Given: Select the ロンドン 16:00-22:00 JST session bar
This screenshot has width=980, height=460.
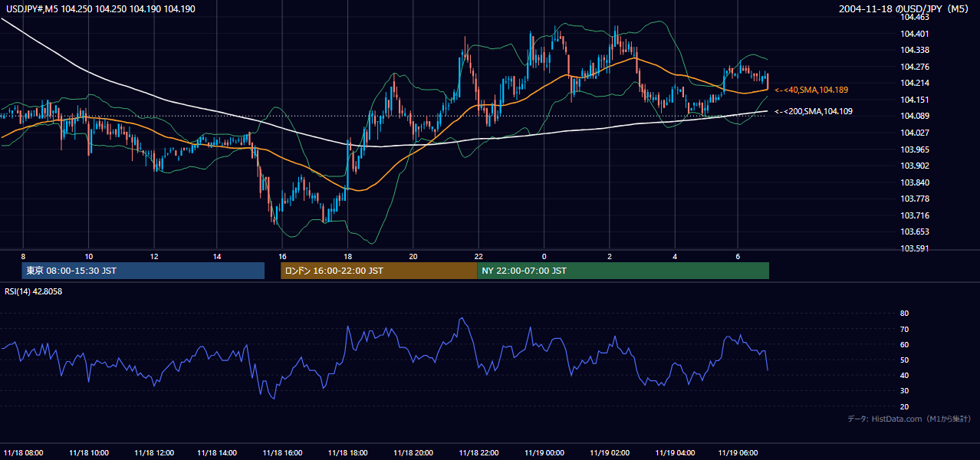Looking at the screenshot, I should pyautogui.click(x=379, y=271).
